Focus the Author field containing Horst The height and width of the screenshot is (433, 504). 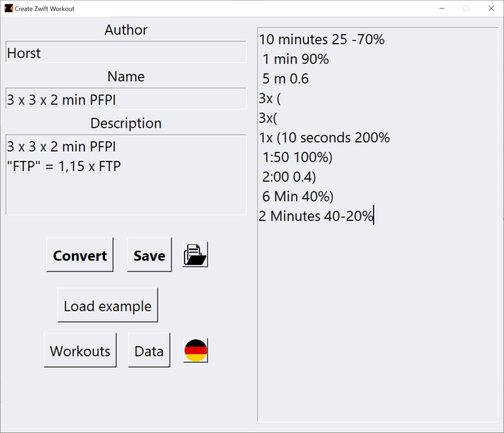[126, 52]
